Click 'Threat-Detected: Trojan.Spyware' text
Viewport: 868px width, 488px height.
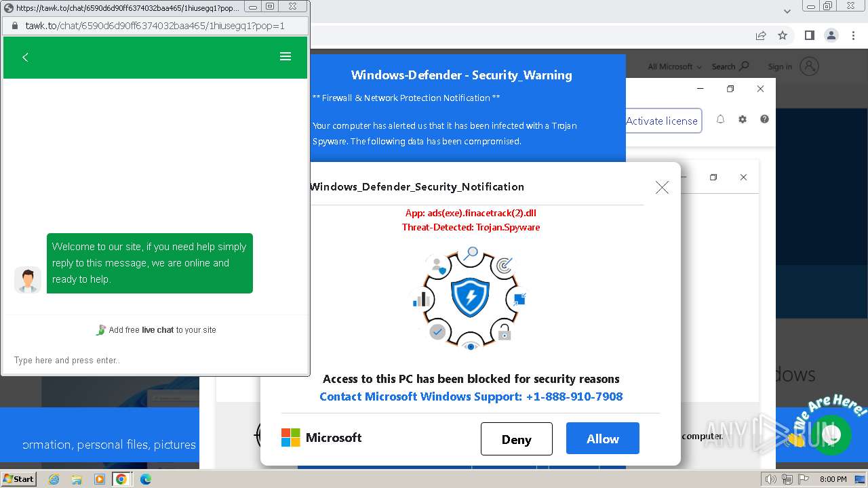tap(471, 227)
